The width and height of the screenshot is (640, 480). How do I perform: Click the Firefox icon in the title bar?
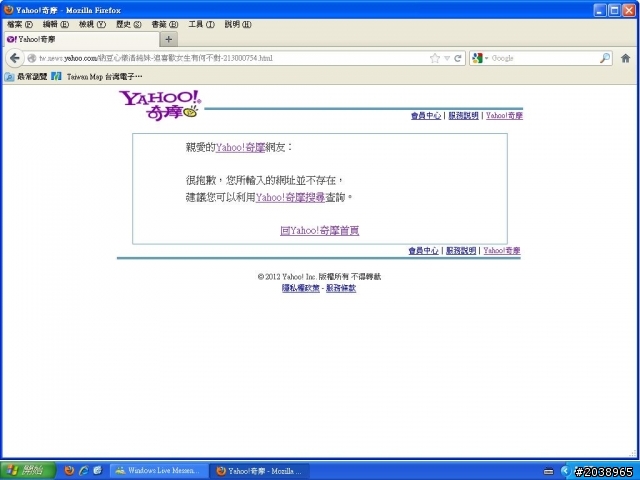8,9
